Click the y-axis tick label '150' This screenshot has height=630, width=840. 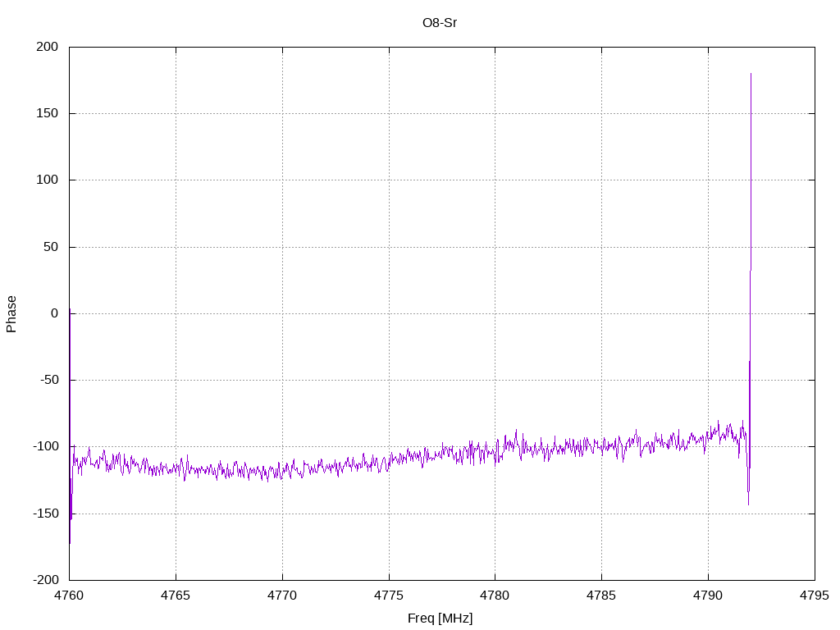pyautogui.click(x=47, y=113)
